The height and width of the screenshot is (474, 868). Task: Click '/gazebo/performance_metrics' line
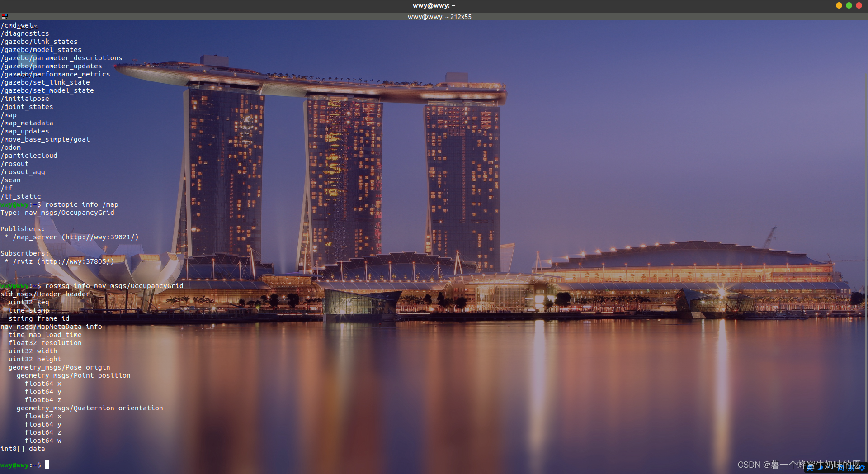point(56,74)
